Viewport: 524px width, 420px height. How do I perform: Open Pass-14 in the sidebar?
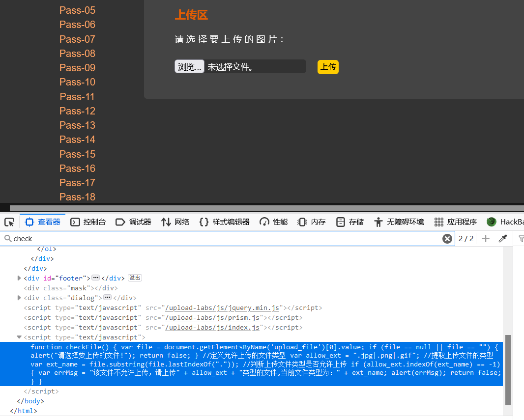click(x=77, y=140)
